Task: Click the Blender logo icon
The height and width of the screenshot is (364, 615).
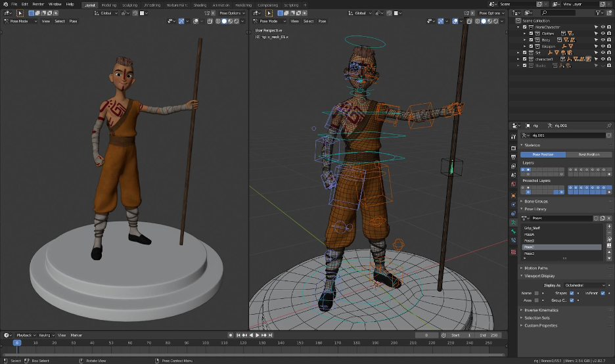Action: (x=5, y=4)
